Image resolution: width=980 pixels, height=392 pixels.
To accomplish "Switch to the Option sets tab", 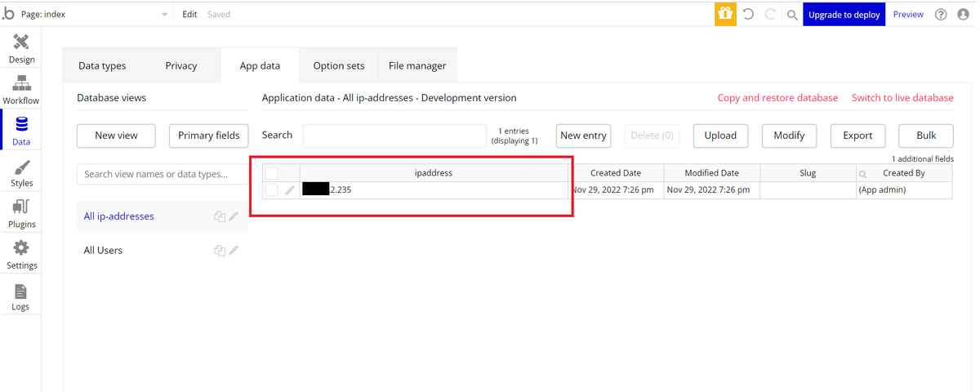I will point(339,65).
